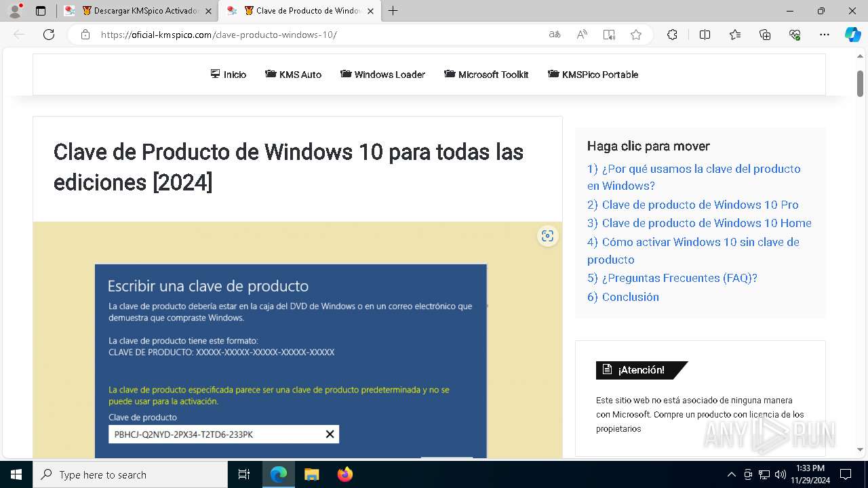868x488 pixels.
Task: Open the volume tray icon
Action: point(781,474)
